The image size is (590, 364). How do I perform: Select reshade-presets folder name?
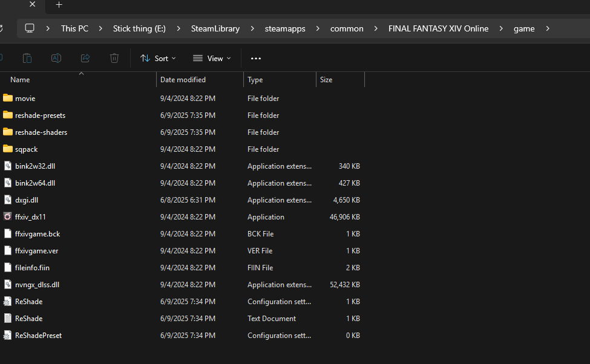(41, 115)
